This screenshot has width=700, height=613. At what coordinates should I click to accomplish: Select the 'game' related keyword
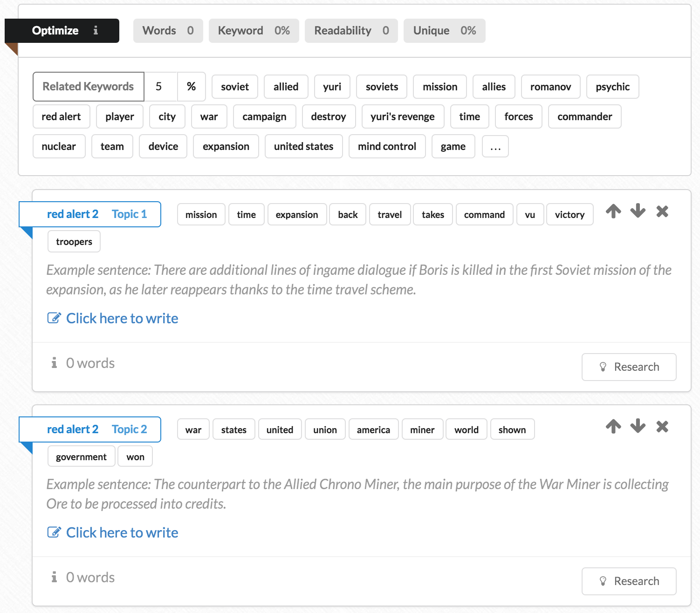coord(453,146)
